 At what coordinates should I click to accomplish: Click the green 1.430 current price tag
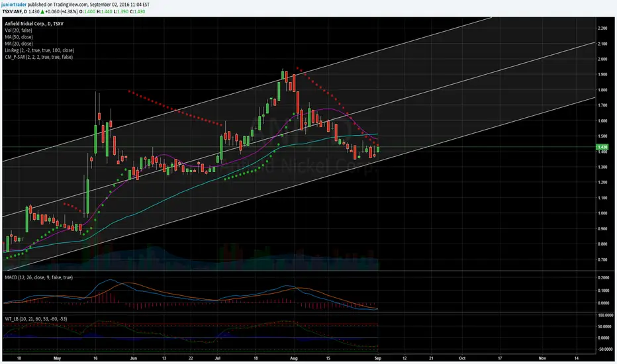tap(602, 147)
